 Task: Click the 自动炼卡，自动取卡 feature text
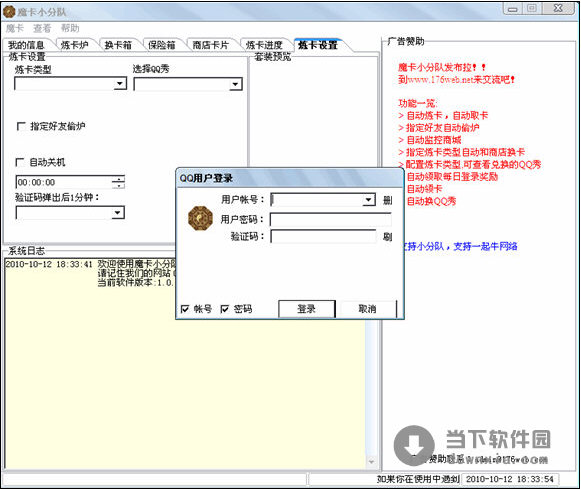[447, 116]
